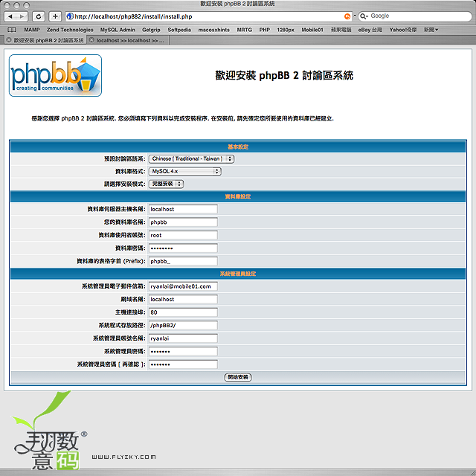Open the MRTG bookmark
Image resolution: width=476 pixels, height=476 pixels.
pyautogui.click(x=245, y=30)
